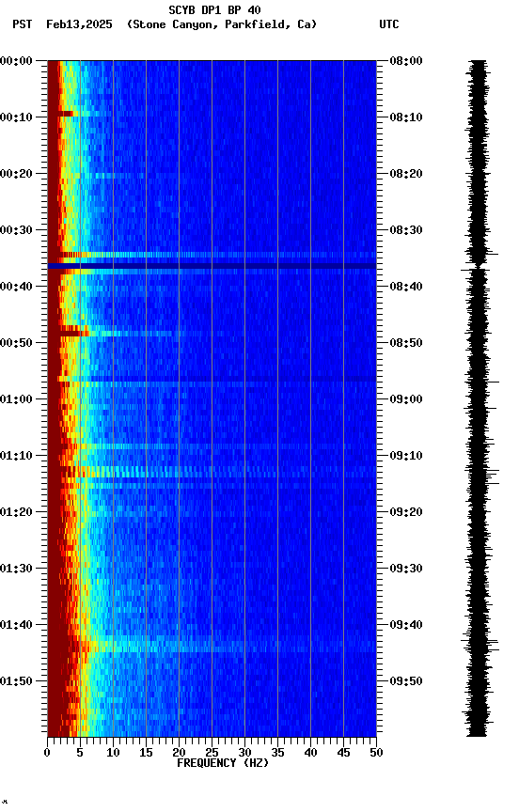Click the '00:30' PST time label
519x812 pixels.
[x=16, y=230]
